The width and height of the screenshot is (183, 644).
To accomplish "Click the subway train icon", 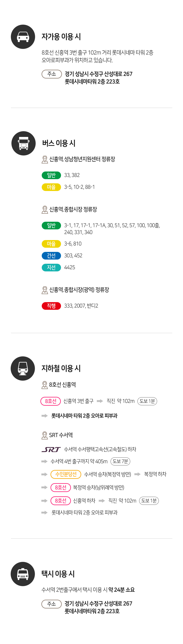I will (x=23, y=368).
